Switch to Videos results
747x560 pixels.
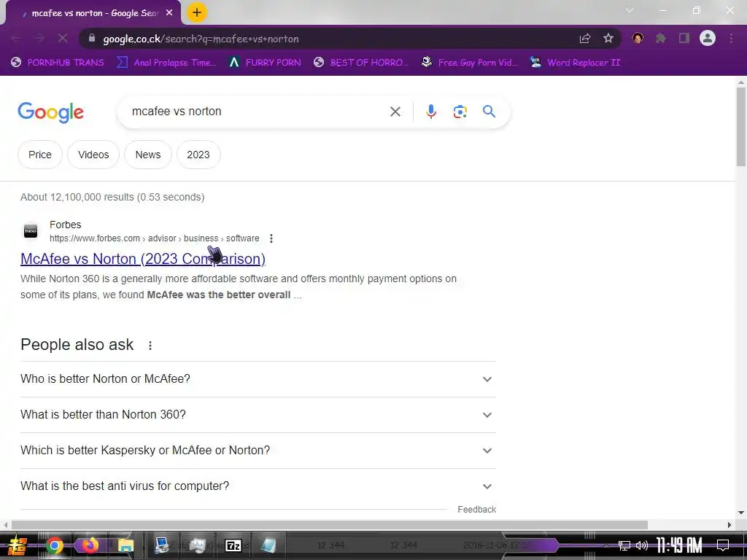93,155
